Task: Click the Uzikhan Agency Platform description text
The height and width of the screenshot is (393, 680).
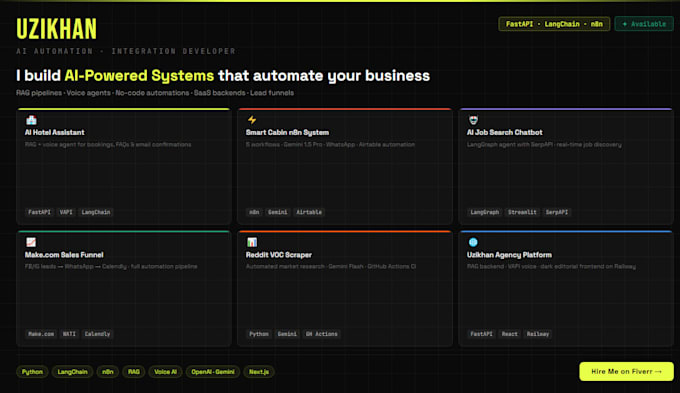Action: click(x=551, y=266)
